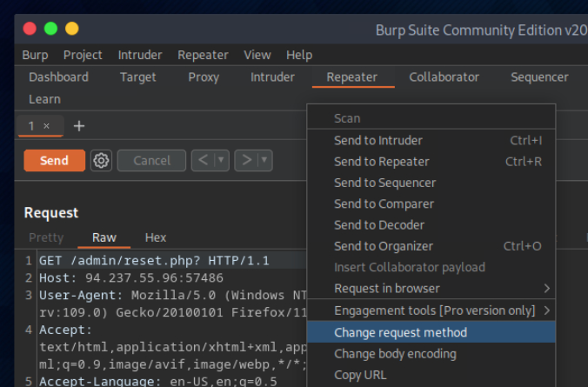Viewport: 588px width, 387px height.
Task: Click the gear settings icon beside Send
Action: [x=102, y=160]
